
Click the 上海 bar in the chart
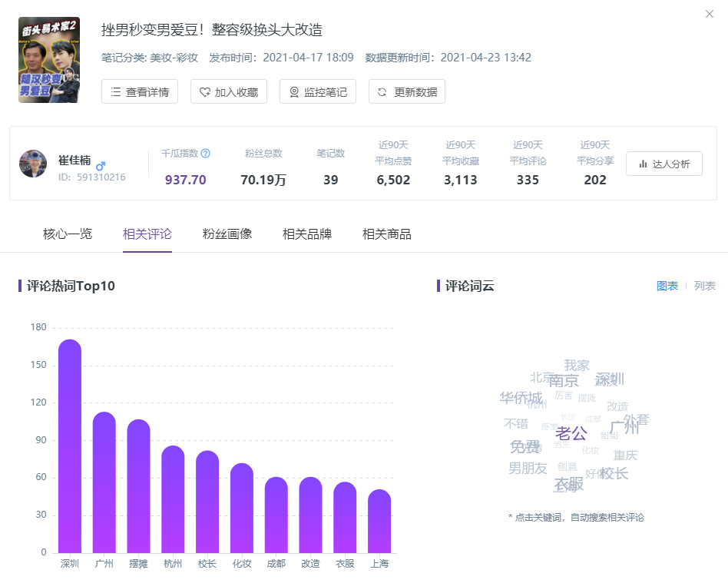tap(379, 521)
